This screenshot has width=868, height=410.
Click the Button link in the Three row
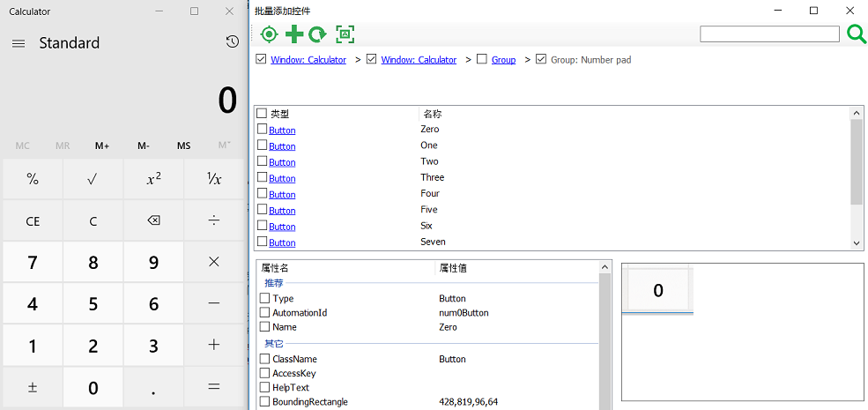tap(282, 178)
